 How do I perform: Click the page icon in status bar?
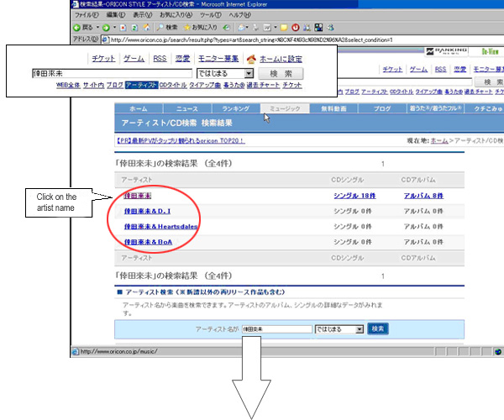(x=76, y=352)
